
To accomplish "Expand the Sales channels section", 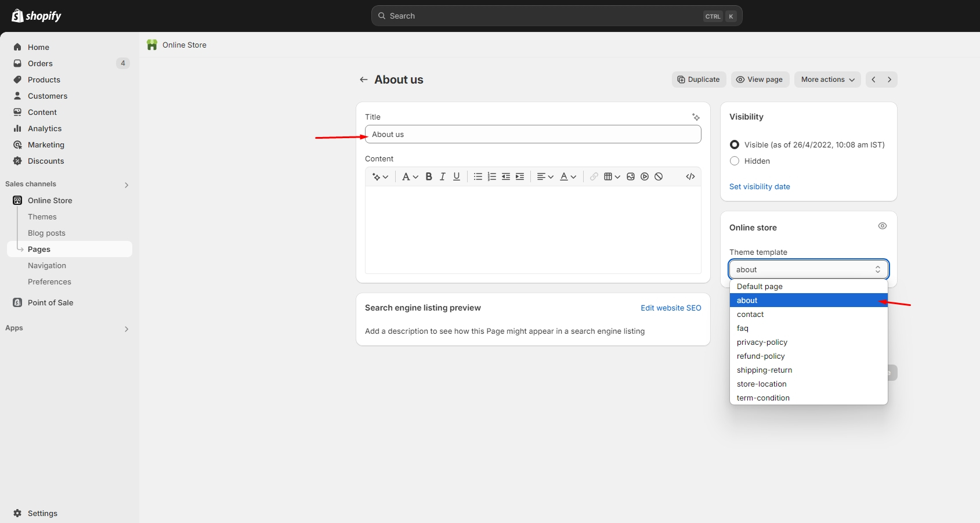I will click(126, 185).
